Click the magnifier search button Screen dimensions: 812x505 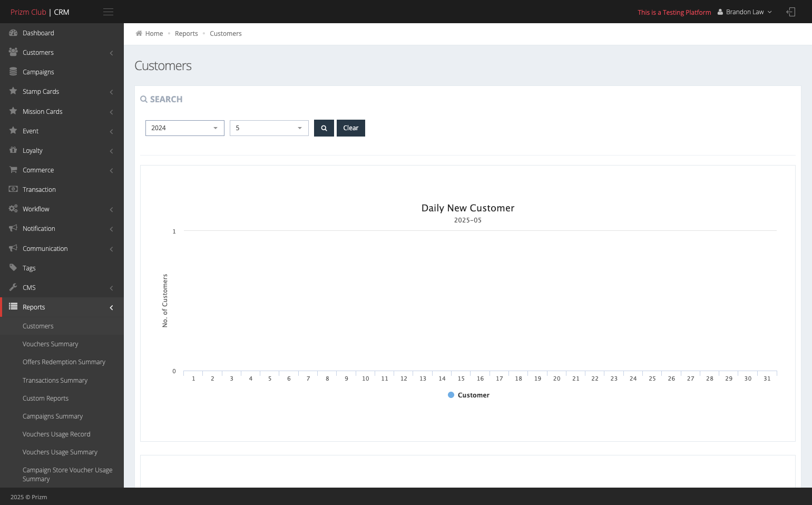[324, 128]
